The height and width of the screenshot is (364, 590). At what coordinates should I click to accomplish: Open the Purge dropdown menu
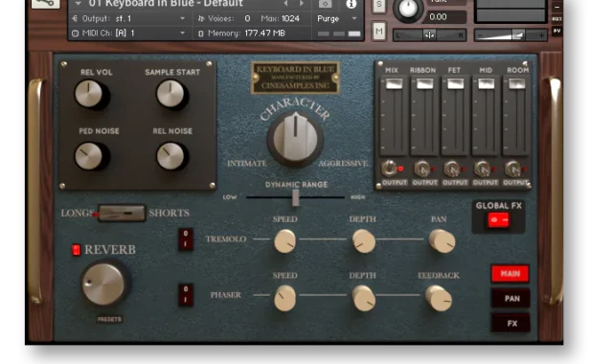(336, 18)
